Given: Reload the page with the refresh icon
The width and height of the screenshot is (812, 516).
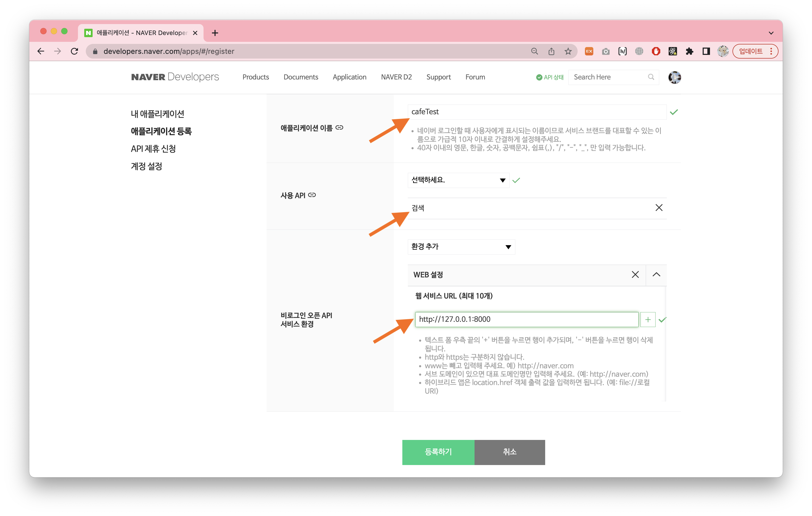Looking at the screenshot, I should [75, 51].
